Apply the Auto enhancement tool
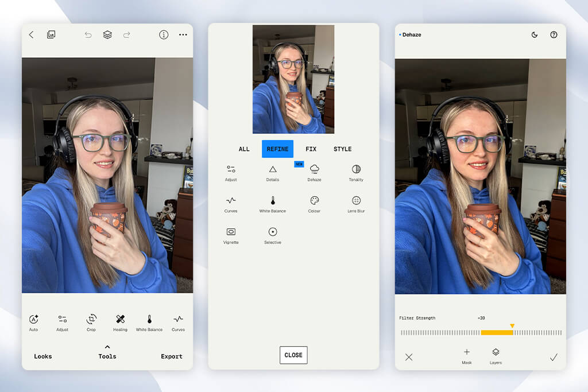Screen dimensions: 588x392 (33, 323)
